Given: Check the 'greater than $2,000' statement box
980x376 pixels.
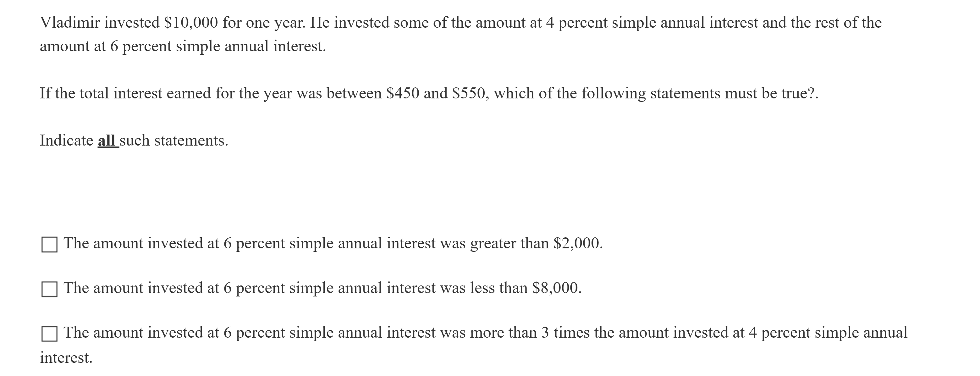Looking at the screenshot, I should coord(49,244).
